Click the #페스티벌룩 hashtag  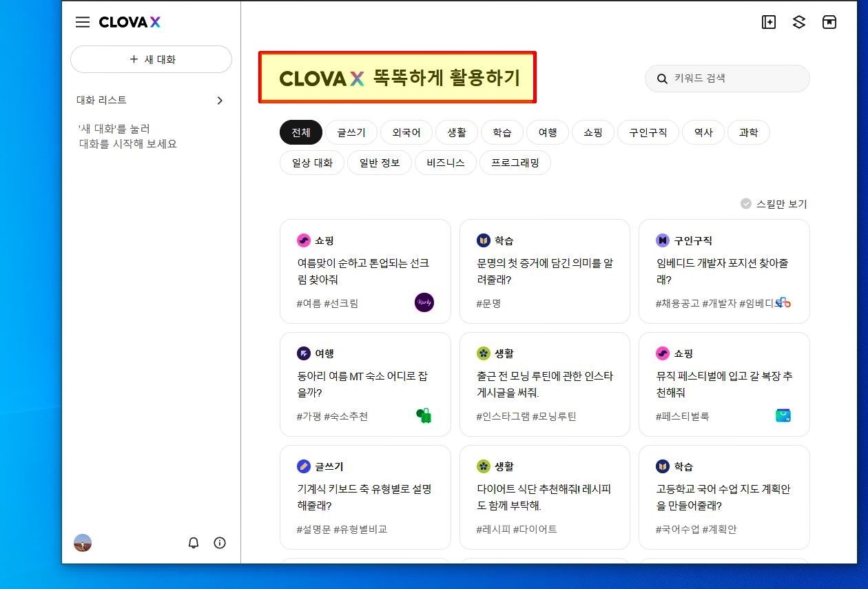pos(683,416)
